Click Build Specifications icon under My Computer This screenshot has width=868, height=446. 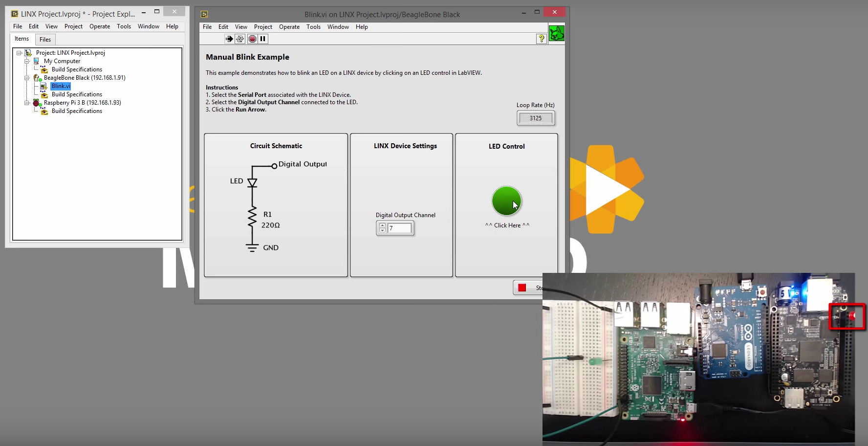[44, 69]
